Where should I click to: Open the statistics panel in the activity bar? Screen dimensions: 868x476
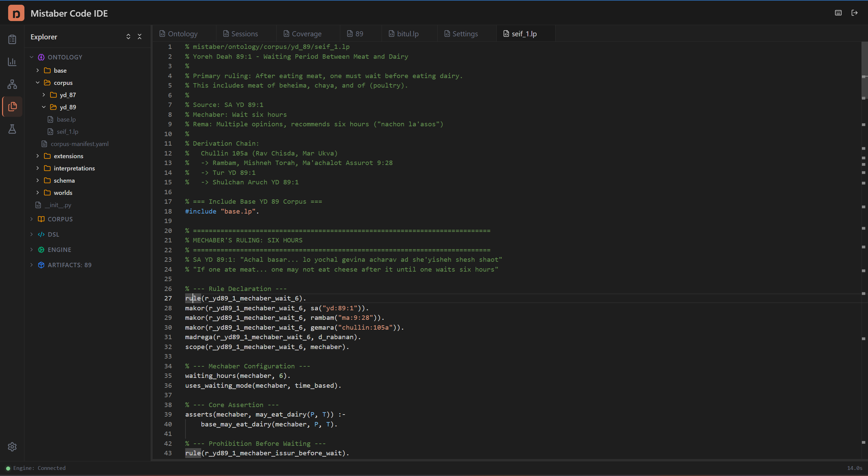click(12, 62)
